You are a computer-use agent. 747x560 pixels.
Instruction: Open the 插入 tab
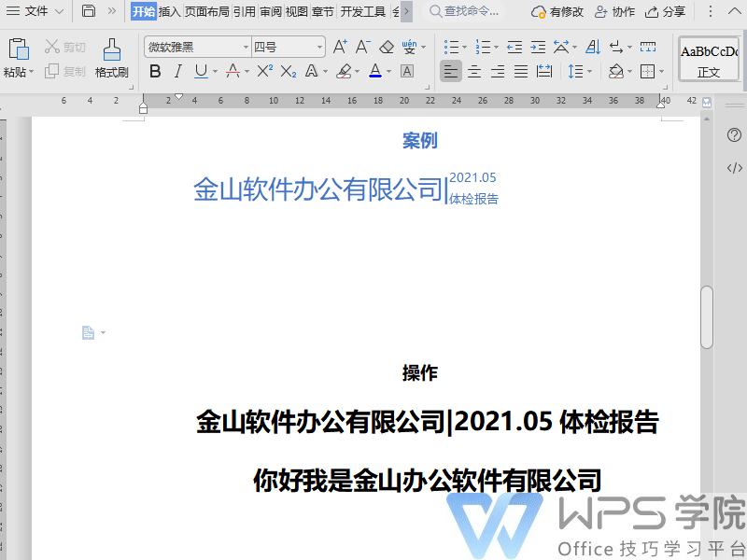(170, 11)
